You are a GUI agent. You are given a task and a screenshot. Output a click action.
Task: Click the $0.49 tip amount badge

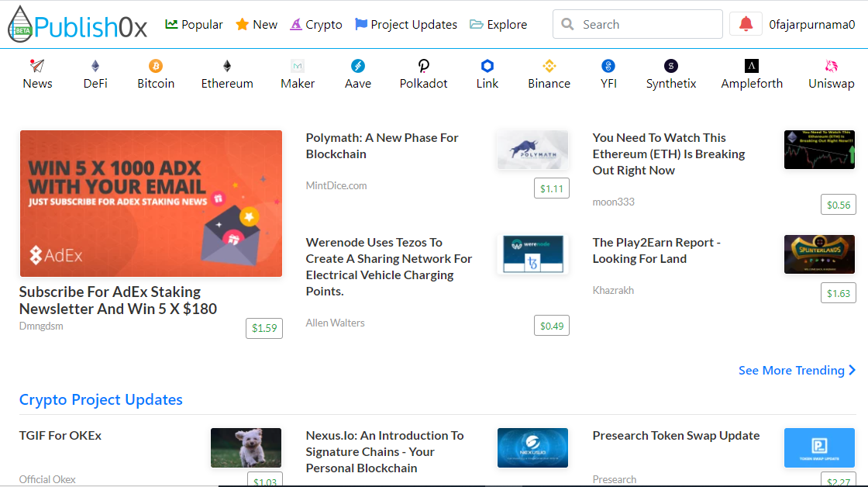tap(551, 326)
